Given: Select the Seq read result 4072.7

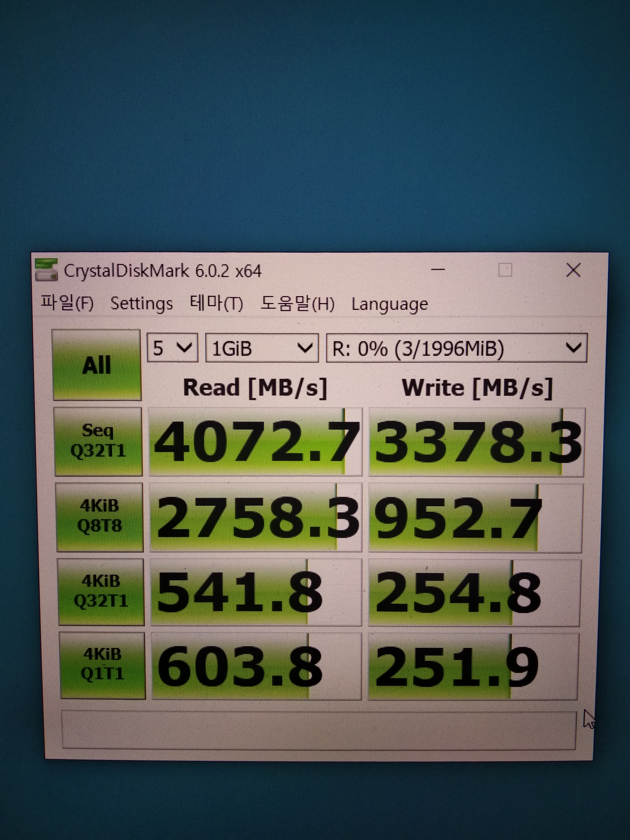Looking at the screenshot, I should (x=256, y=442).
